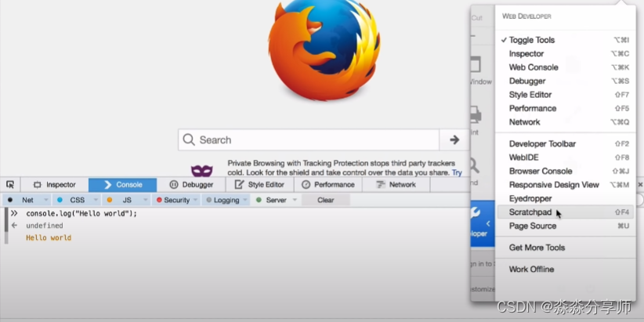Click the page Search input field

(309, 140)
